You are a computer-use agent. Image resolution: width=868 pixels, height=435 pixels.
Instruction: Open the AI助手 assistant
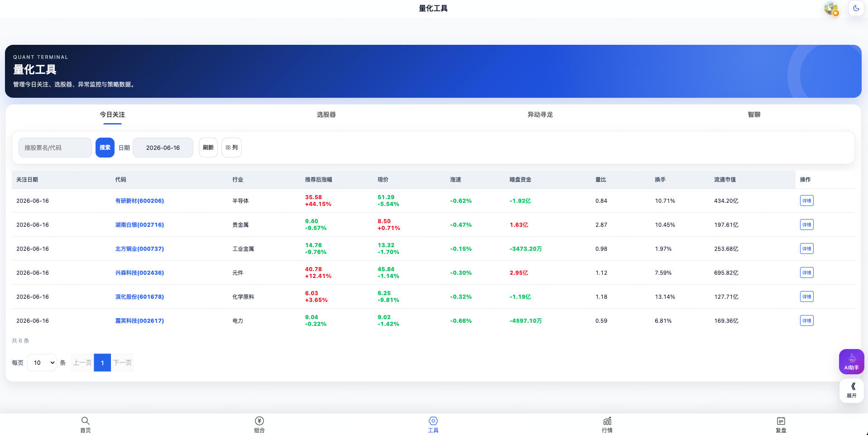(x=851, y=362)
